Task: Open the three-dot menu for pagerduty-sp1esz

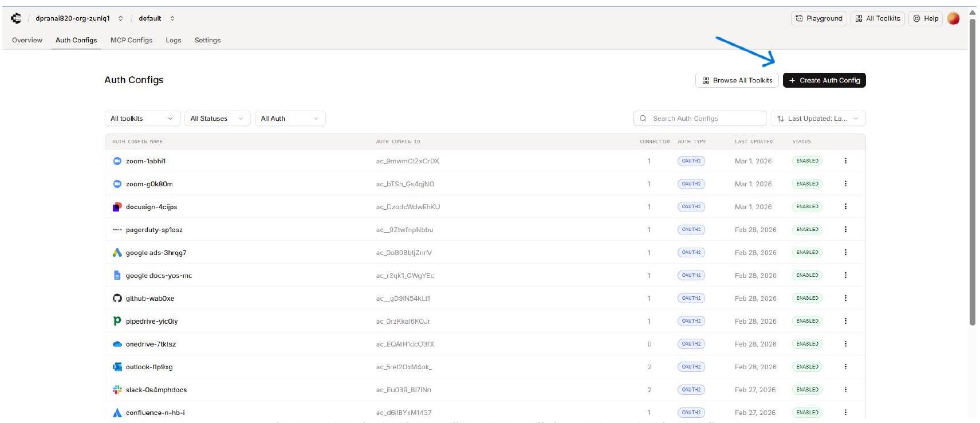Action: [x=845, y=229]
